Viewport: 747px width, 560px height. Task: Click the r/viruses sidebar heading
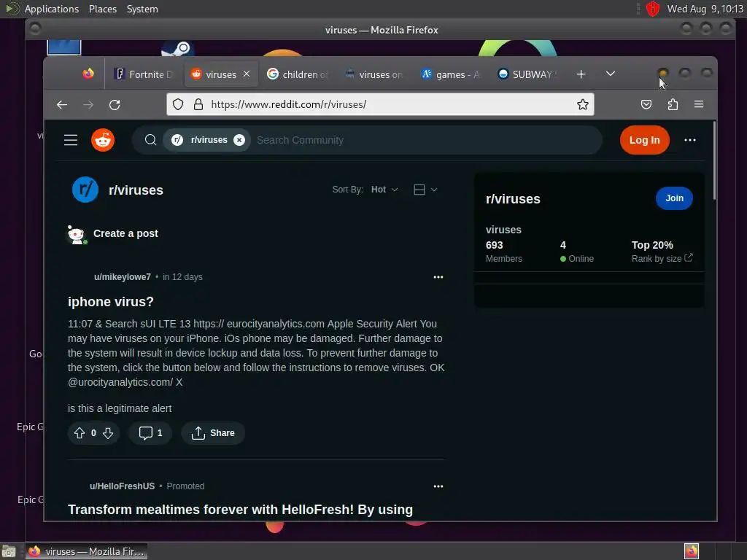tap(513, 198)
